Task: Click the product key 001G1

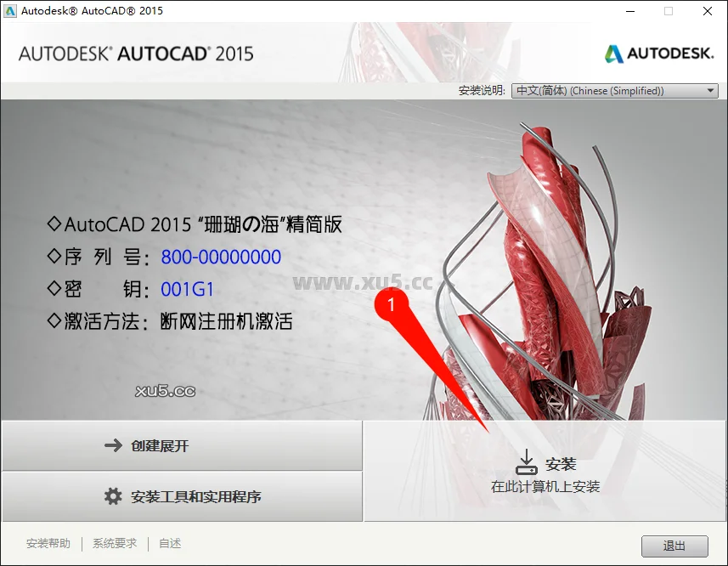Action: [x=187, y=290]
